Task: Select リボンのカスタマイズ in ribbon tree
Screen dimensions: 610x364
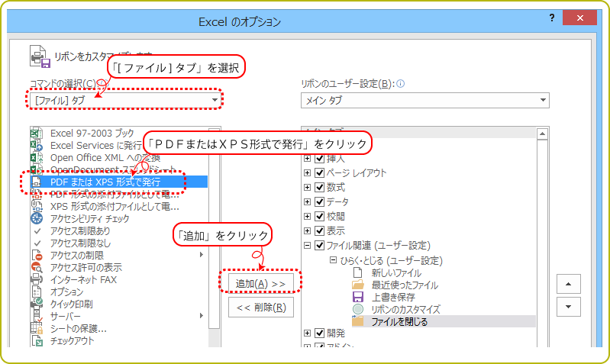Action: coord(405,310)
